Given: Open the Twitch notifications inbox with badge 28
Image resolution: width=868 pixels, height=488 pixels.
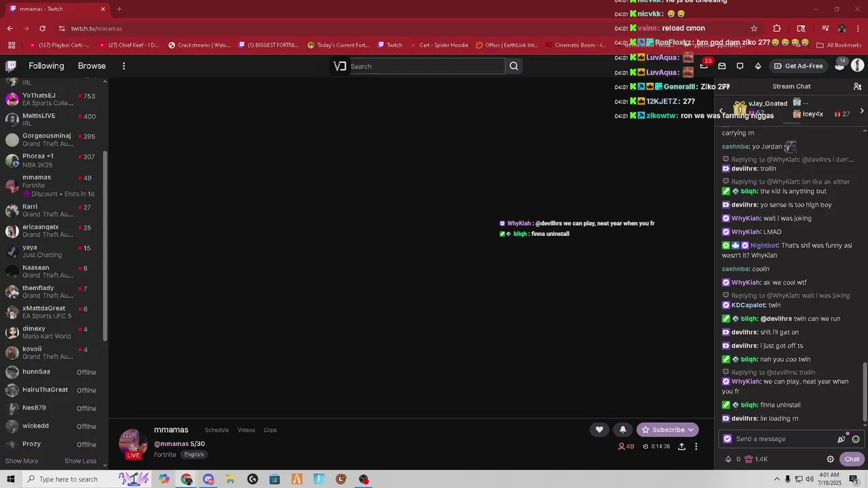Looking at the screenshot, I should point(704,66).
